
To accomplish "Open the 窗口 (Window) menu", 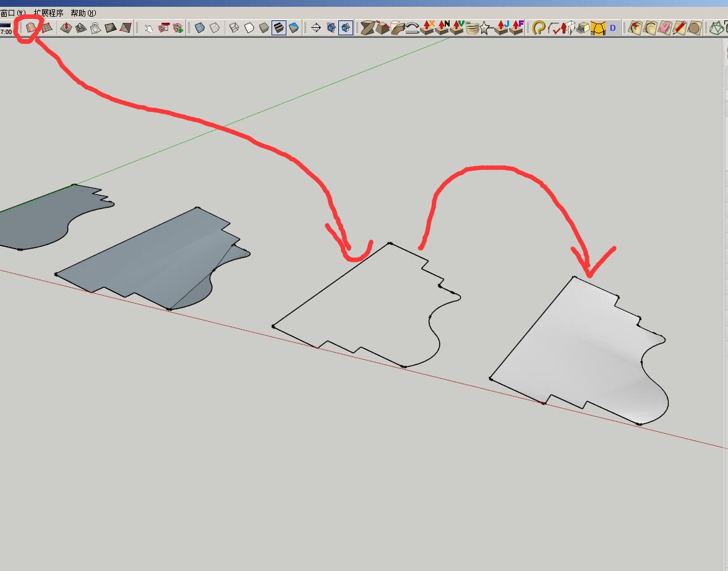I will tap(12, 12).
